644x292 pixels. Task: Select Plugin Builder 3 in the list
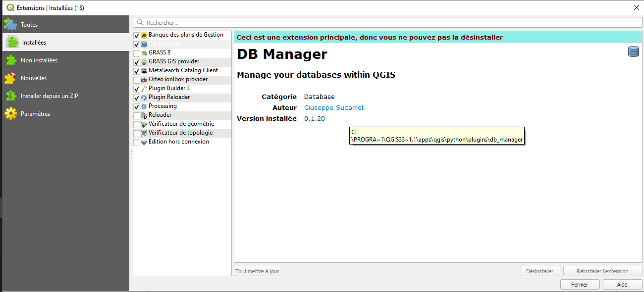pos(169,89)
